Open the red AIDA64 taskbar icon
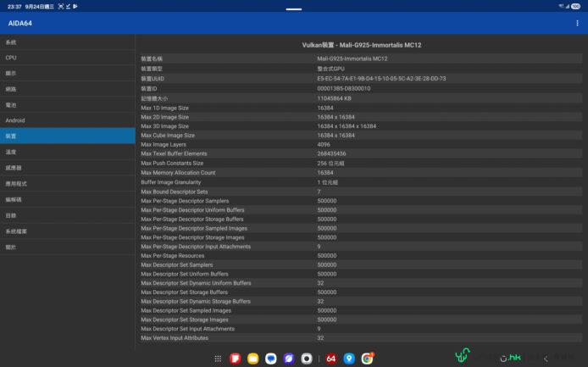 [330, 359]
